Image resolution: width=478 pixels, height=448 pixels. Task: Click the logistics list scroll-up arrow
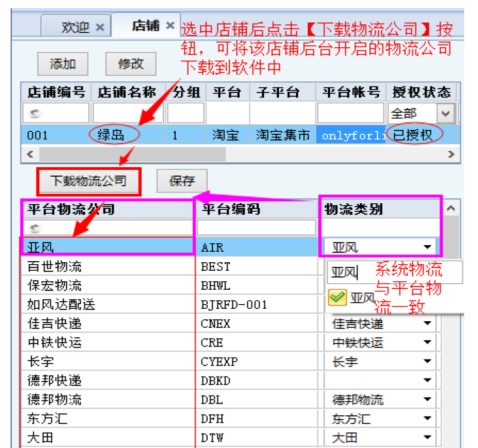click(451, 209)
